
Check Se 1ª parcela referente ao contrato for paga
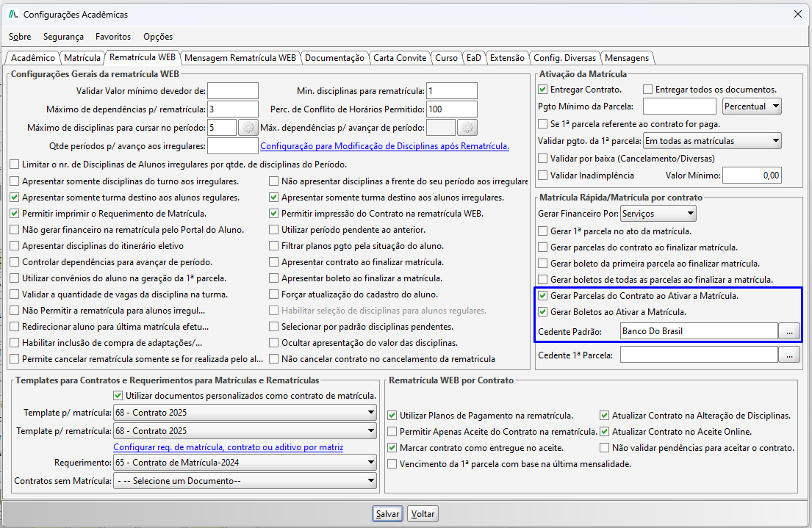coord(543,124)
